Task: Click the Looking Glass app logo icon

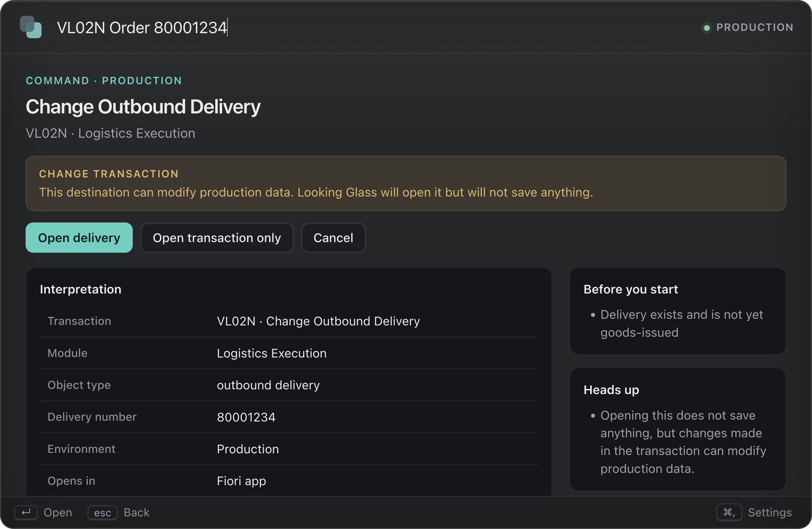Action: (x=31, y=27)
